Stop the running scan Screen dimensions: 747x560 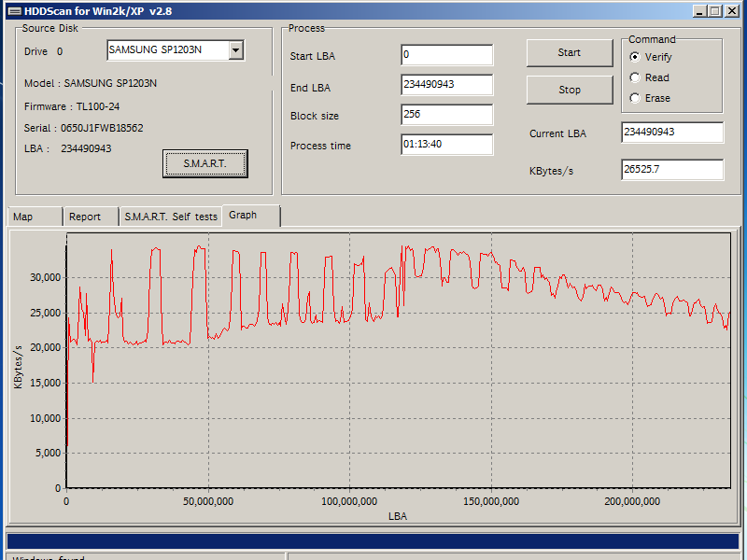pos(570,91)
